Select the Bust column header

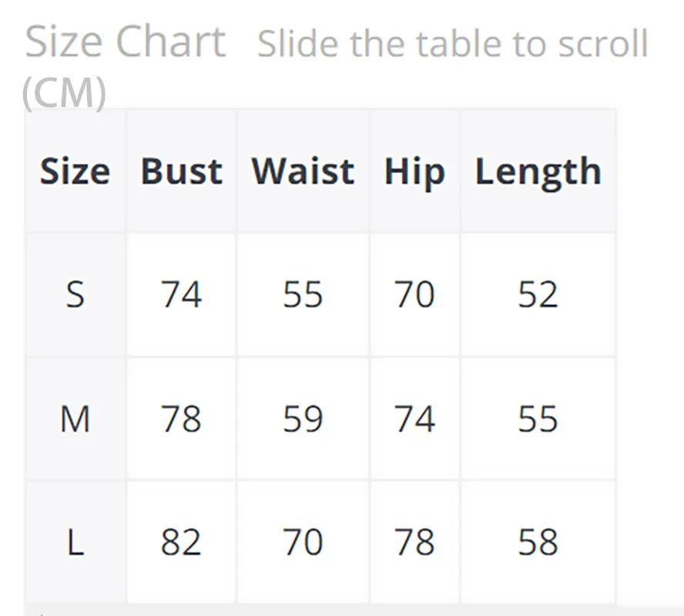(x=181, y=171)
